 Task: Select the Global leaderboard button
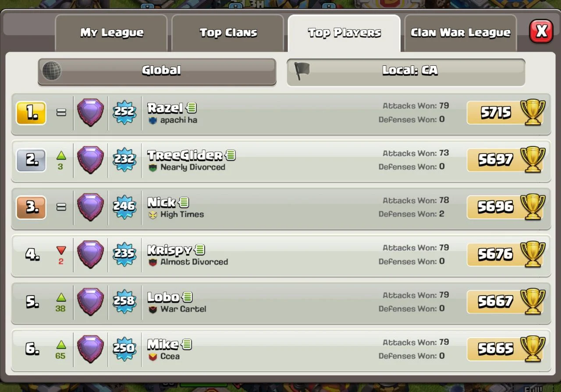tap(157, 71)
